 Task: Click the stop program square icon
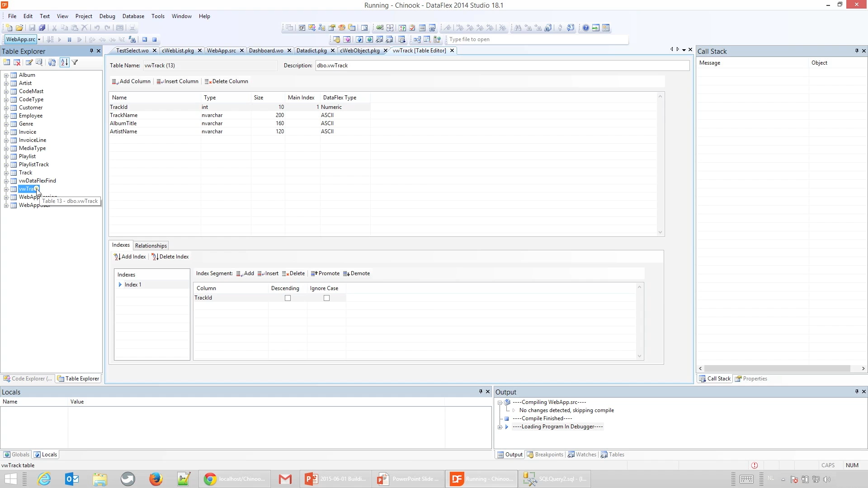[x=154, y=40]
